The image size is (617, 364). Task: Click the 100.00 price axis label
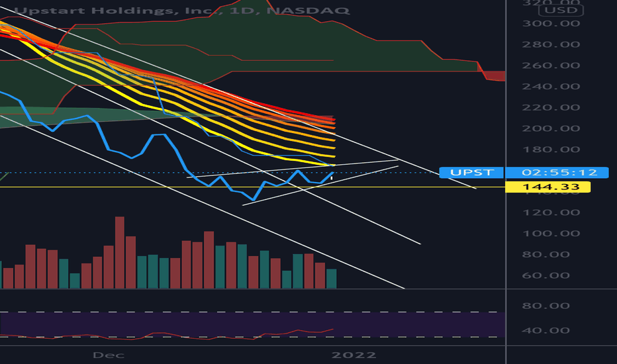click(551, 234)
